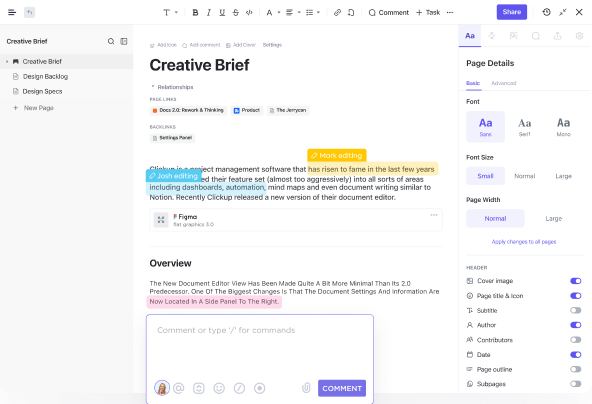
Task: Toggle the sidebar layout icon
Action: click(x=124, y=41)
